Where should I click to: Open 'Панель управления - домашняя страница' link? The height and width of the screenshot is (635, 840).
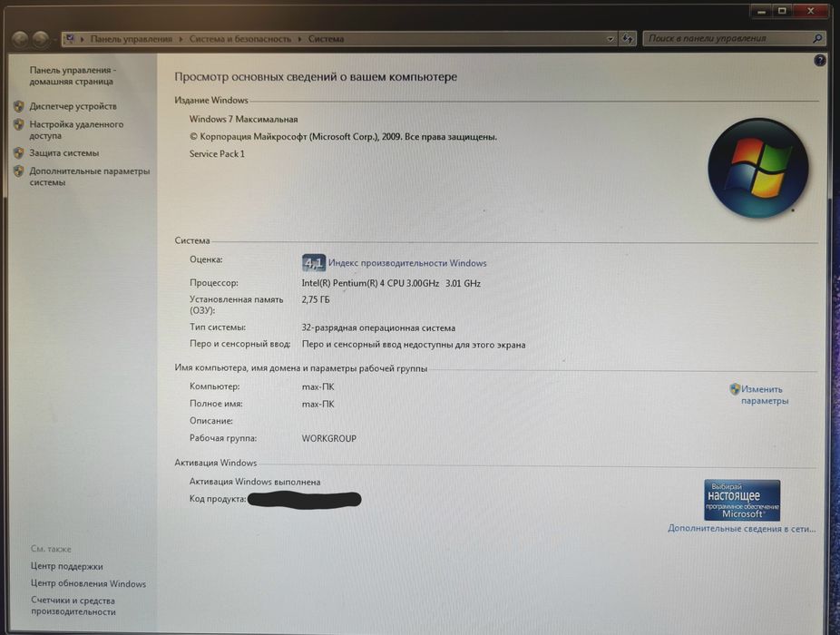point(73,75)
